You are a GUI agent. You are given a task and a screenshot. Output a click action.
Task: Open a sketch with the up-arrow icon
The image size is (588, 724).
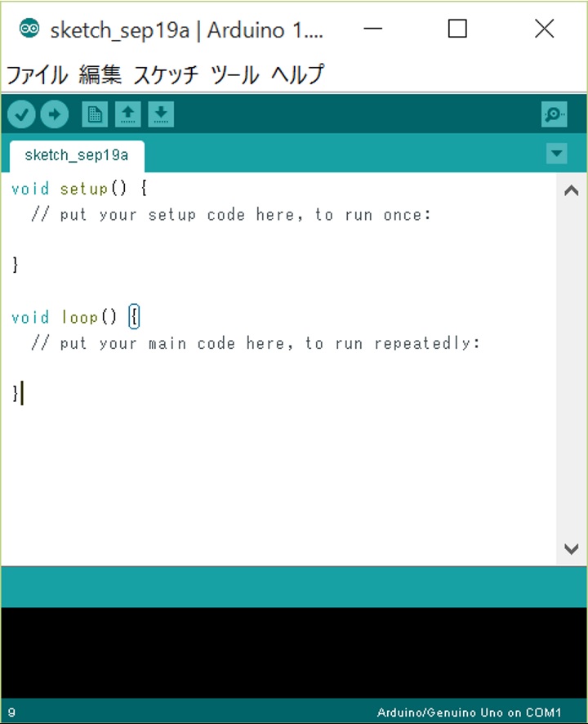[128, 114]
